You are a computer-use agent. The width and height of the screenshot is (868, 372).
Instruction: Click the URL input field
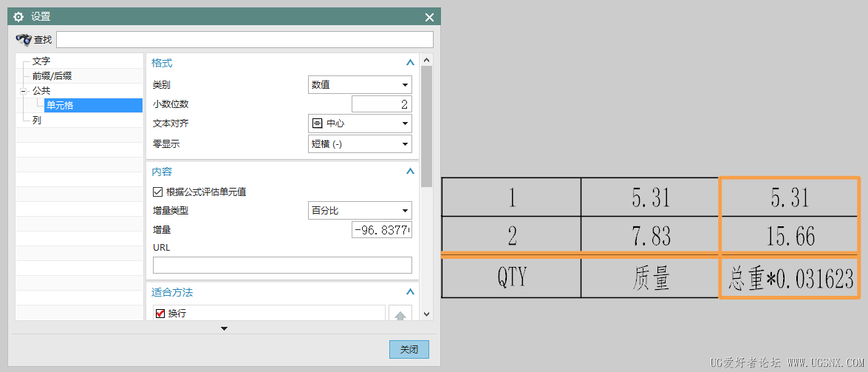pyautogui.click(x=282, y=265)
